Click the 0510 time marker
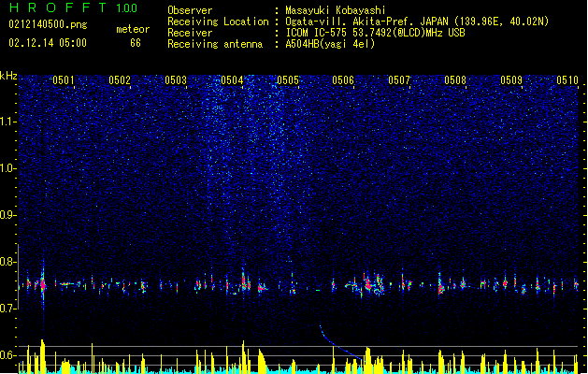This screenshot has width=588, height=374. [x=567, y=80]
